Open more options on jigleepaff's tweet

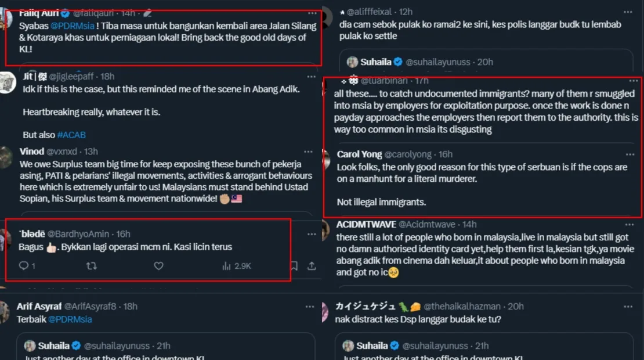click(x=312, y=76)
